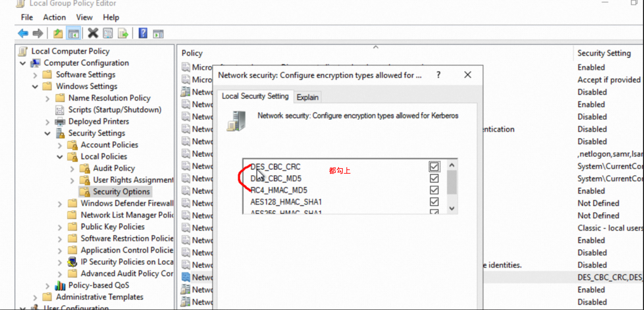
Task: Click the black X Delete toolbar icon
Action: 93,33
